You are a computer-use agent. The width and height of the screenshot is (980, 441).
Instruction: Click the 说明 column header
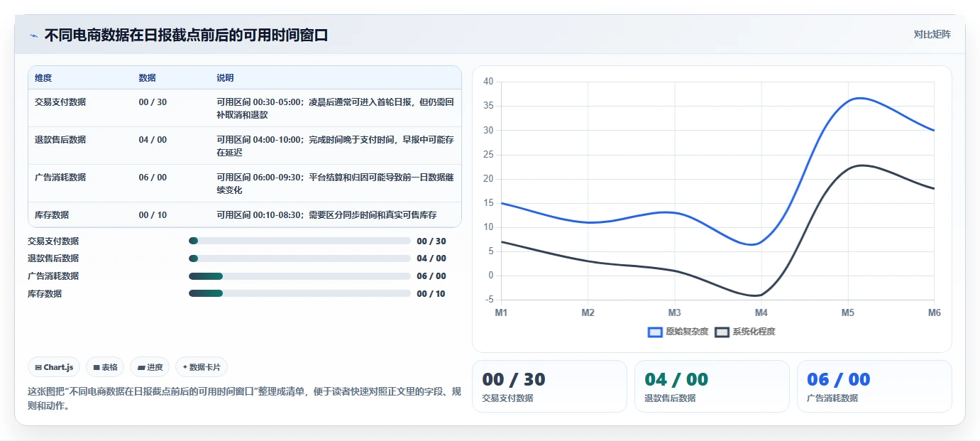pyautogui.click(x=225, y=78)
